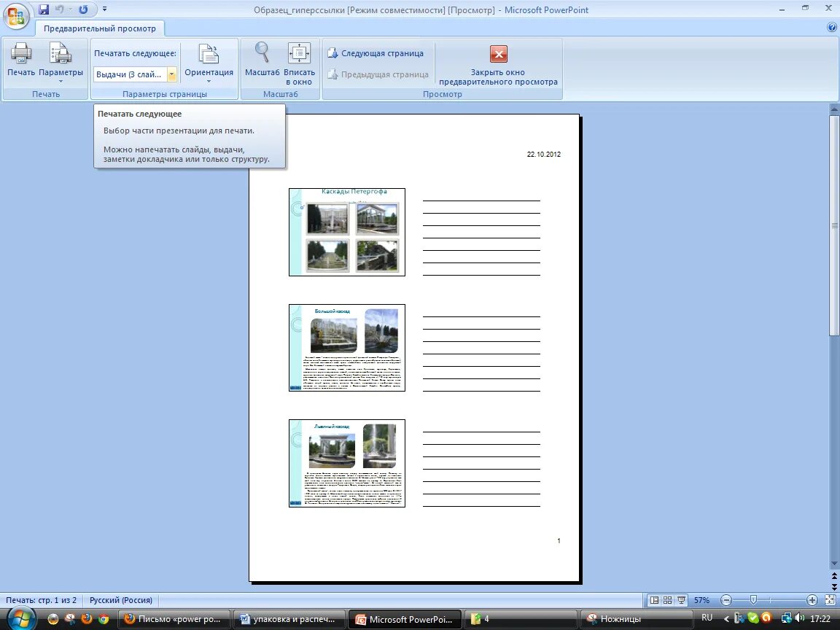Click the green checkmark tray icon
The image size is (840, 630).
(752, 618)
